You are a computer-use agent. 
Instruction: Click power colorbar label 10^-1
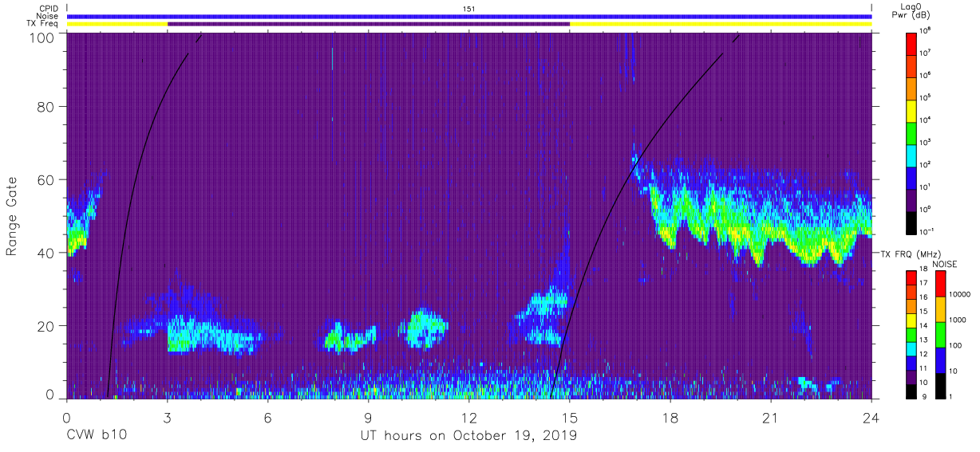928,231
